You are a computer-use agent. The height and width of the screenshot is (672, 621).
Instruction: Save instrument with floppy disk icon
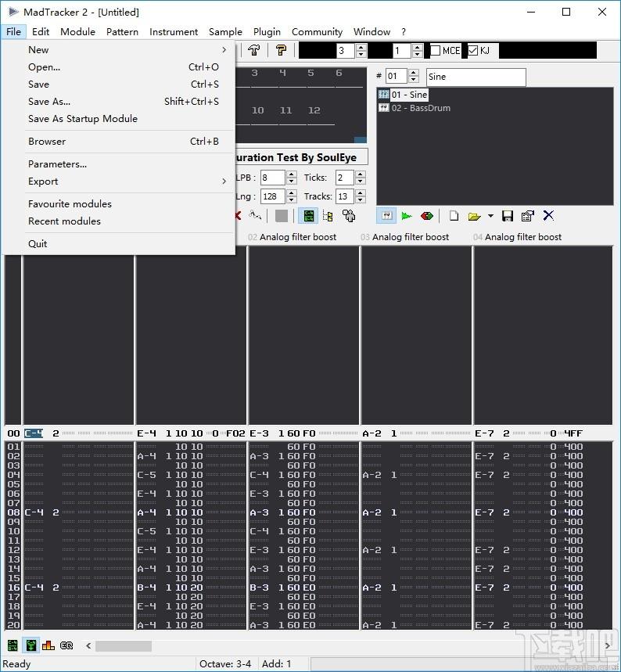point(508,216)
